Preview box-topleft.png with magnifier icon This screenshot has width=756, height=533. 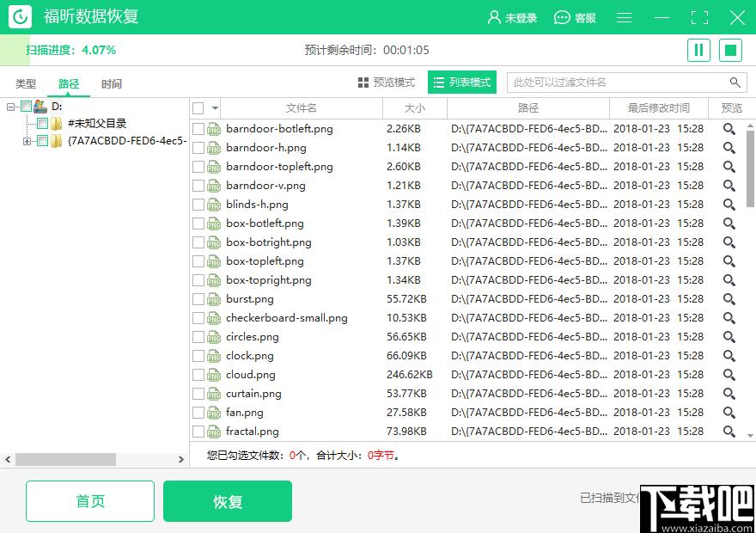click(729, 261)
